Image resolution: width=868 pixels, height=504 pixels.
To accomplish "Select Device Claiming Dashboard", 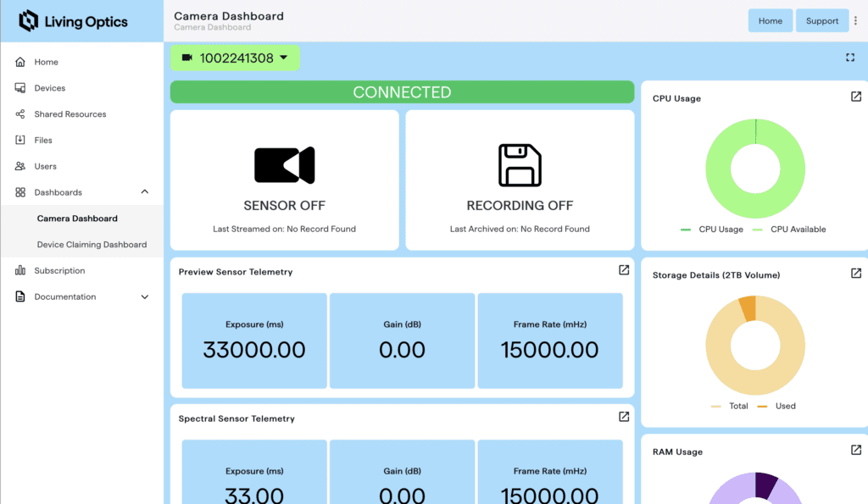I will (x=92, y=245).
